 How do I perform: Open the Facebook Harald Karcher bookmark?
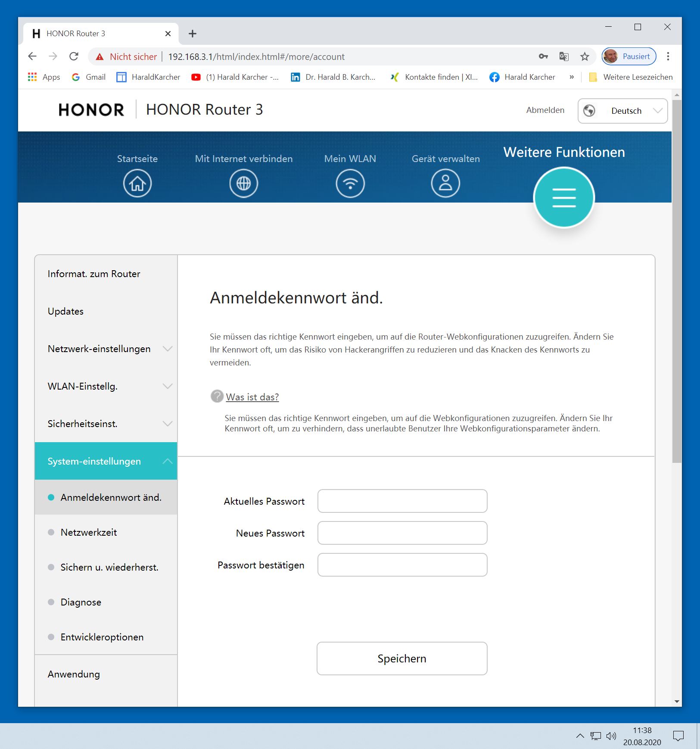pyautogui.click(x=523, y=77)
